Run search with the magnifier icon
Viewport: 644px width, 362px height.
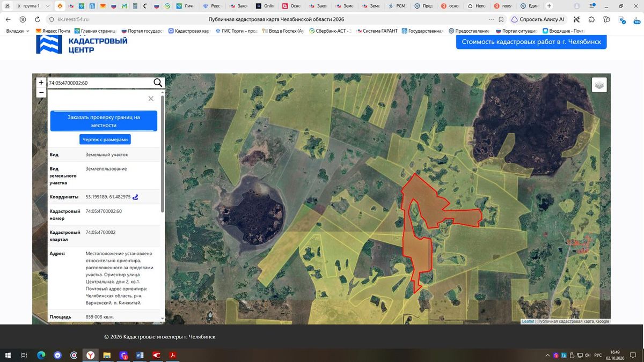(158, 83)
